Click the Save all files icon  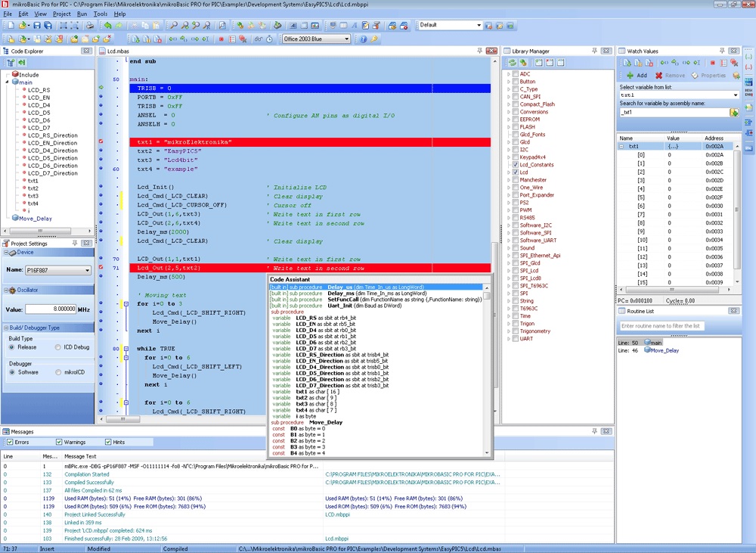coord(48,25)
